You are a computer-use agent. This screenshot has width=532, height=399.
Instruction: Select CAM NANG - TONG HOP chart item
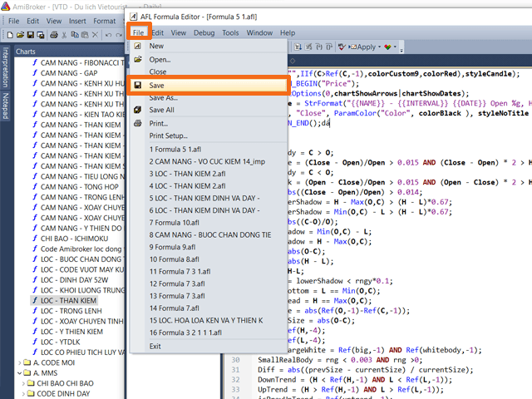coord(80,186)
